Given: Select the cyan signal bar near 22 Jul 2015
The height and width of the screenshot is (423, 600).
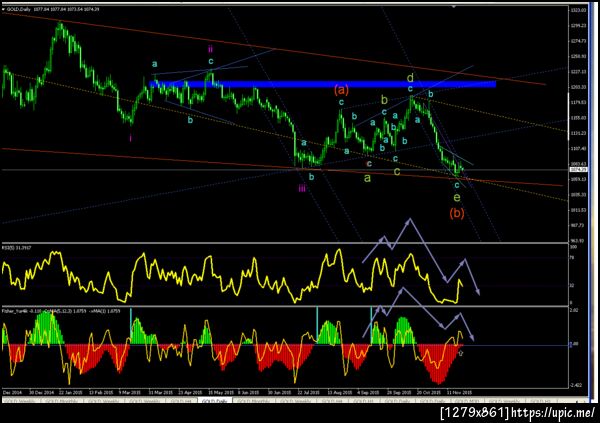Looking at the screenshot, I should 317,323.
